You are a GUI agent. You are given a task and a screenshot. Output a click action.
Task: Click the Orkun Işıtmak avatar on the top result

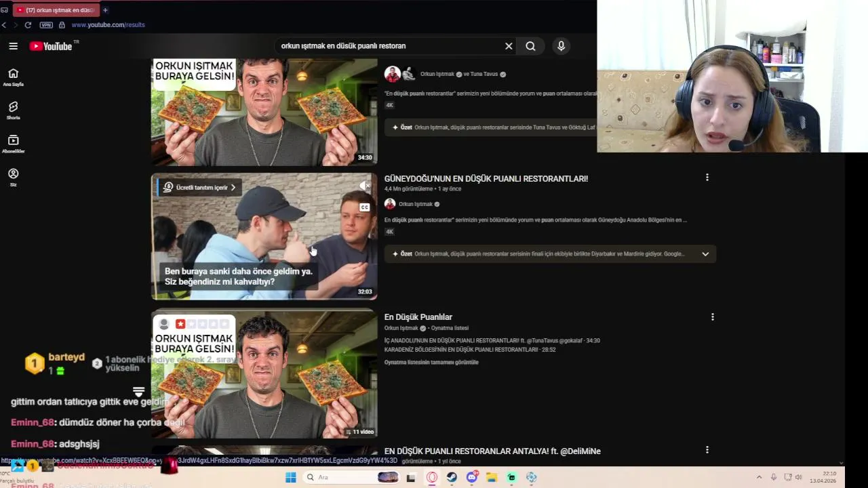pos(392,74)
